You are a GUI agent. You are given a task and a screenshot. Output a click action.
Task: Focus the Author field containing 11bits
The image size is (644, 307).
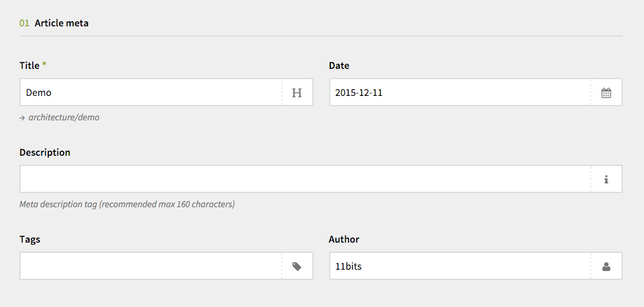[x=460, y=266]
